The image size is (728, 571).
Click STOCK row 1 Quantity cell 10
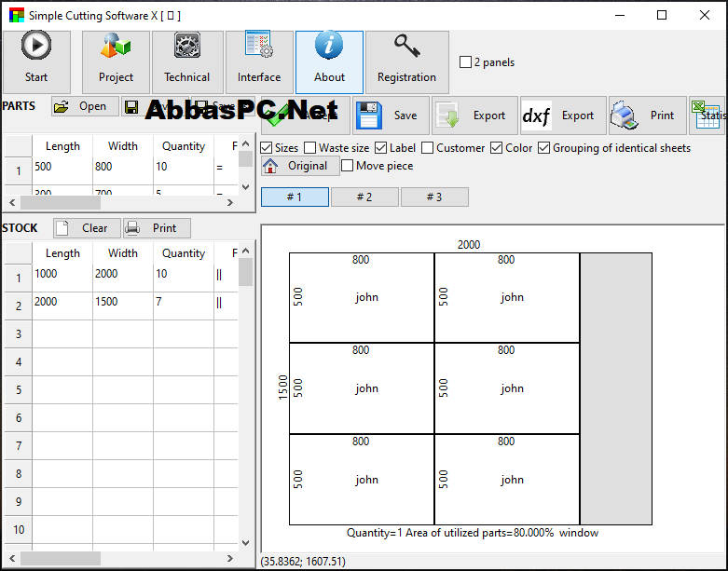184,278
